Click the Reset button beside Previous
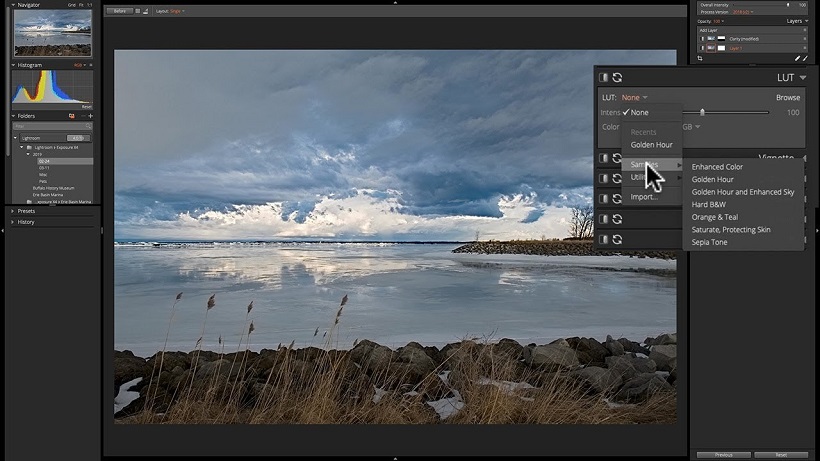The width and height of the screenshot is (820, 461). pos(781,455)
